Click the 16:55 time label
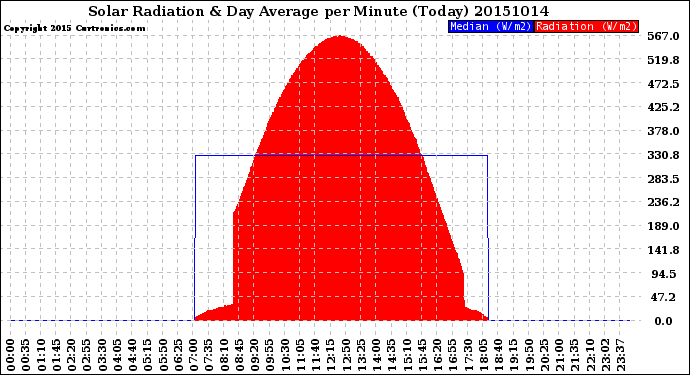Viewport: 690px width, 375px height. pyautogui.click(x=452, y=355)
